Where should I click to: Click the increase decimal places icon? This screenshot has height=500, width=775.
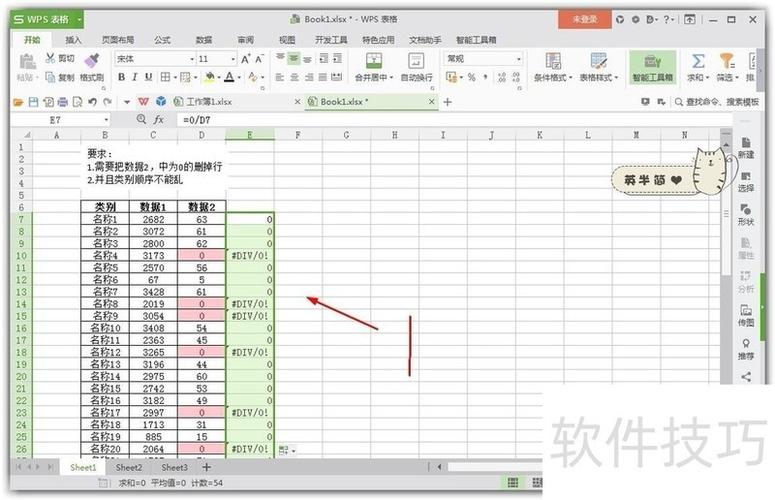coord(502,77)
